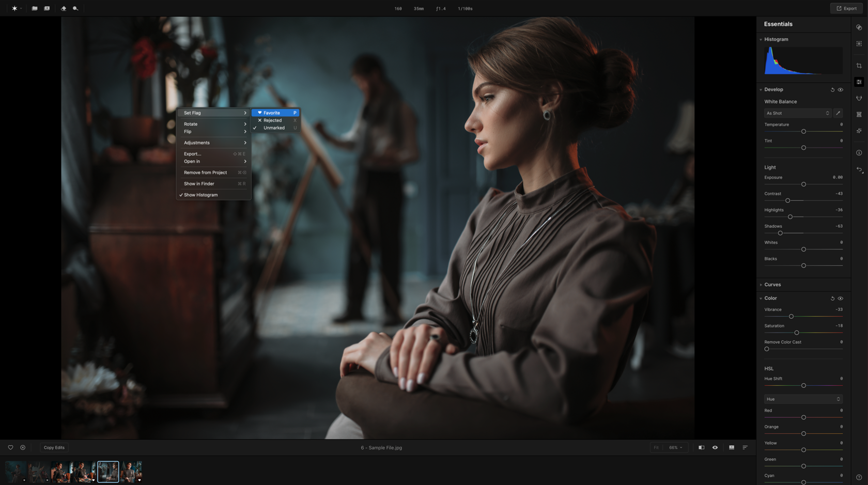868x485 pixels.
Task: Open the zoom magnifier tool
Action: tap(74, 8)
